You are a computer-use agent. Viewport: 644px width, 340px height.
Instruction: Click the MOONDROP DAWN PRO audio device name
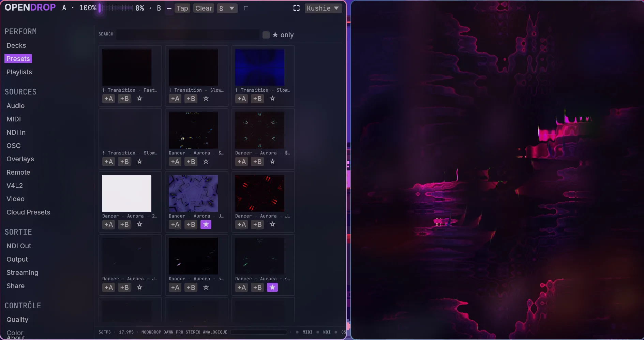(x=184, y=332)
